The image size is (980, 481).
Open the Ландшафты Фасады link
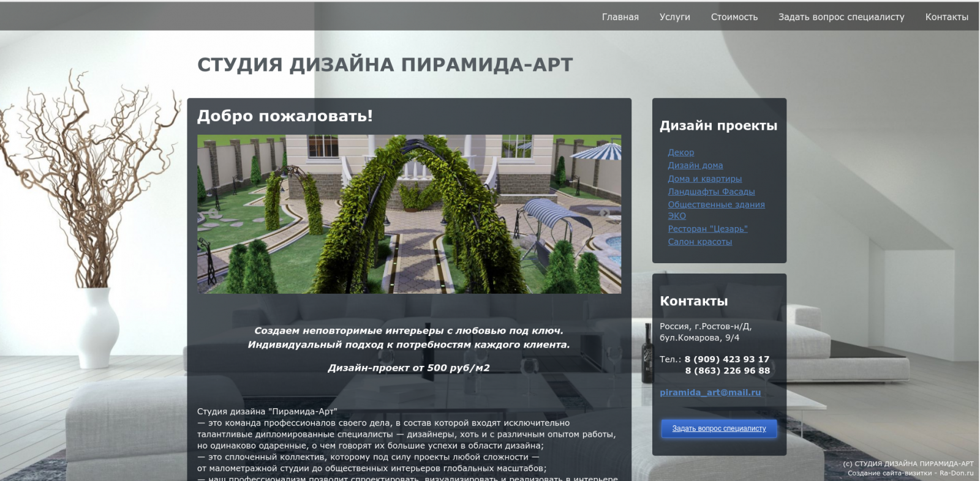711,192
